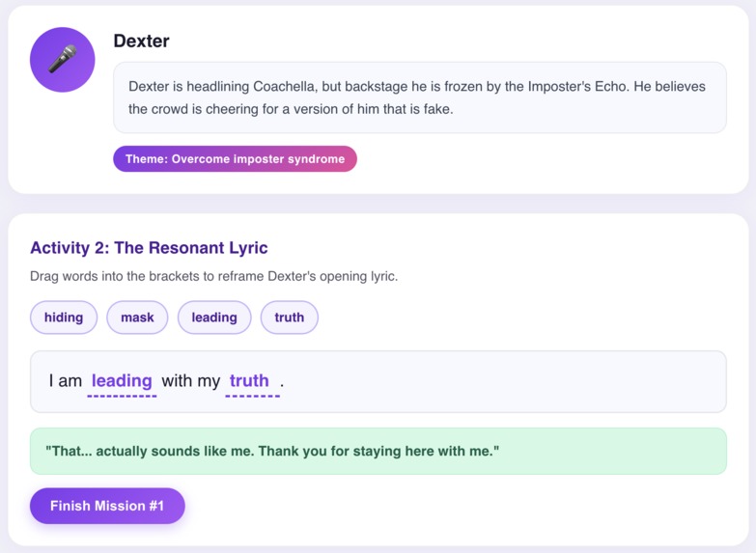Click the 'Activity 2: The Resonant Lyric' heading
The width and height of the screenshot is (756, 553).
coord(149,248)
